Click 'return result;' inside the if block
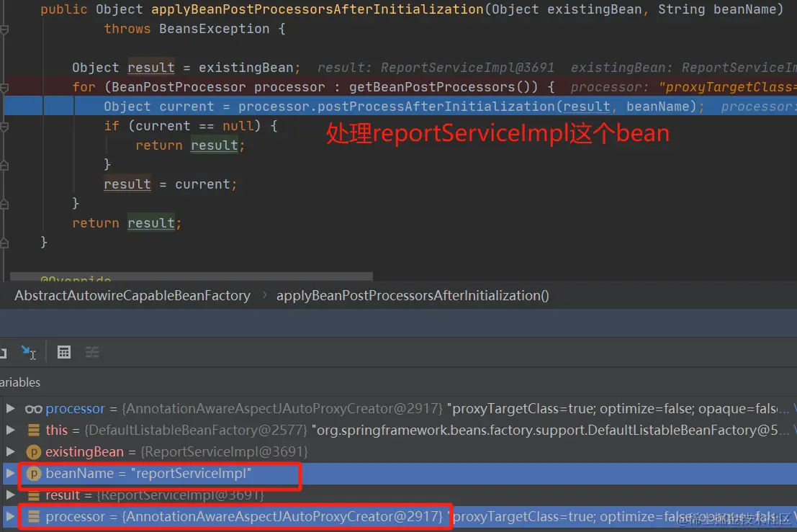The width and height of the screenshot is (797, 532). tap(190, 145)
